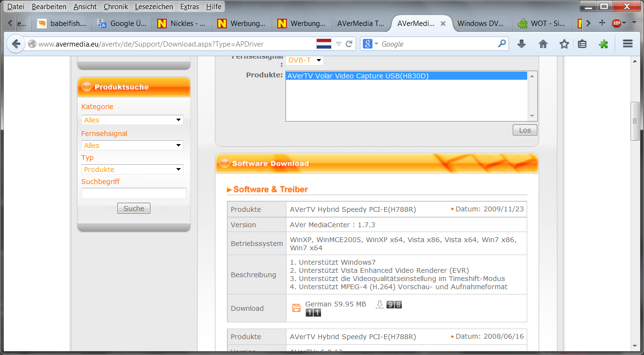Click the site identity globe icon
Screen dimensions: 644x355
[32, 44]
